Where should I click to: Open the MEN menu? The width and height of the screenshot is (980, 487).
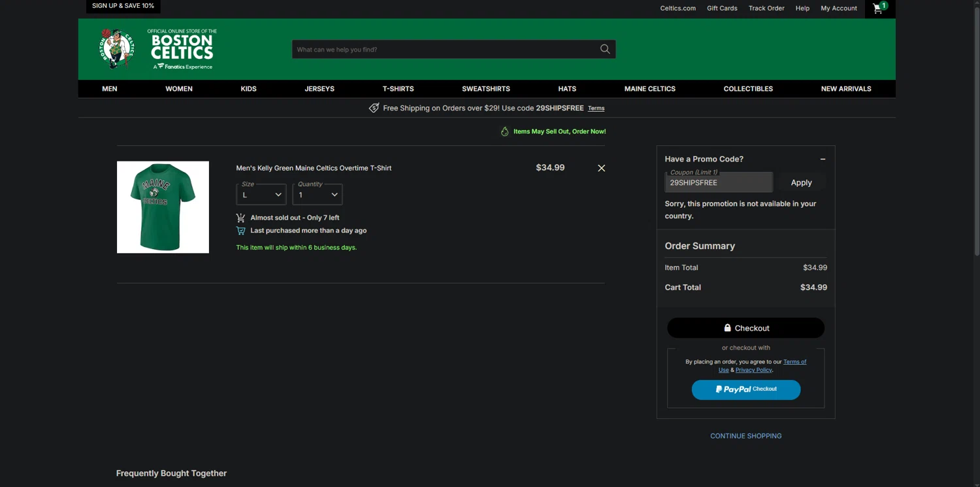pos(110,89)
